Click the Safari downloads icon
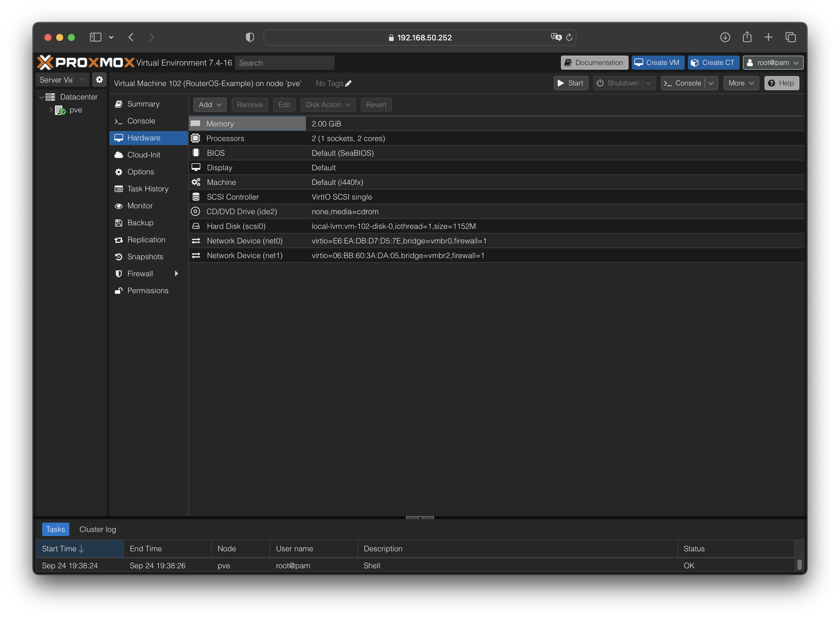 [725, 37]
